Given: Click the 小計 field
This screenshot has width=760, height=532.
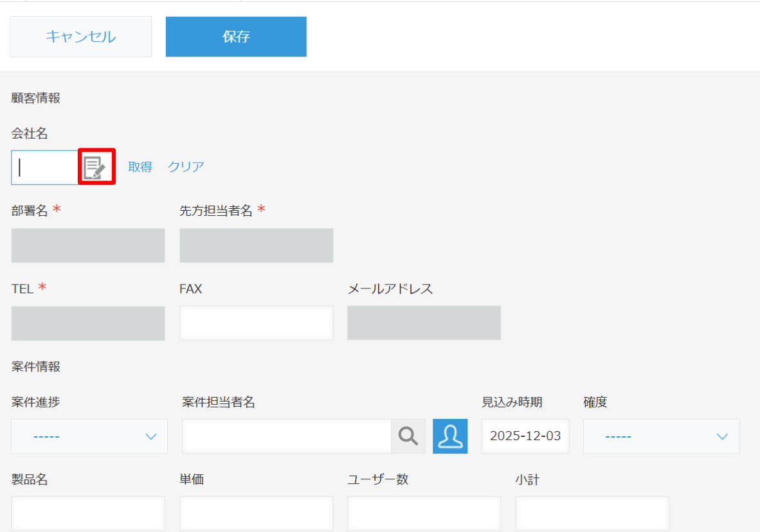Looking at the screenshot, I should (x=592, y=513).
